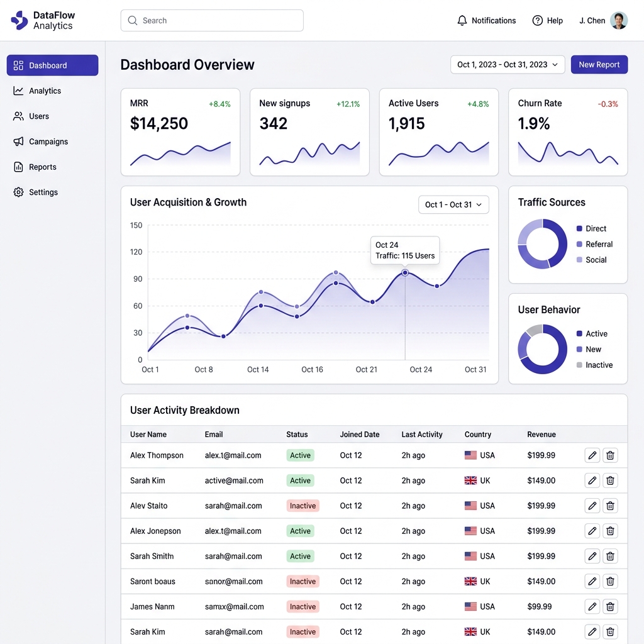
Task: Select the Oct 24 data point on chart
Action: pyautogui.click(x=405, y=273)
